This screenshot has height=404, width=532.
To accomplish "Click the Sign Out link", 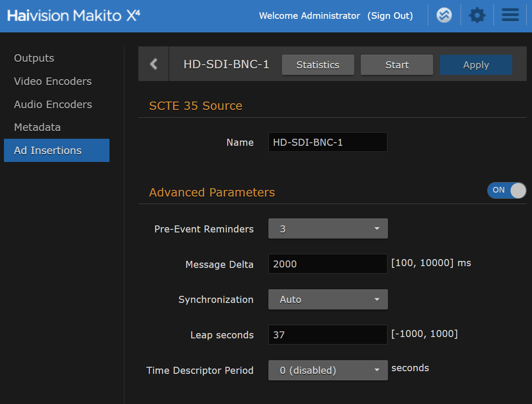I will click(390, 16).
